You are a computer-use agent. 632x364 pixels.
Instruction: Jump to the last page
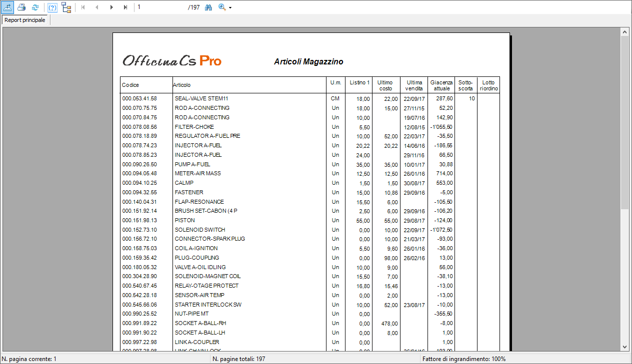pyautogui.click(x=125, y=7)
